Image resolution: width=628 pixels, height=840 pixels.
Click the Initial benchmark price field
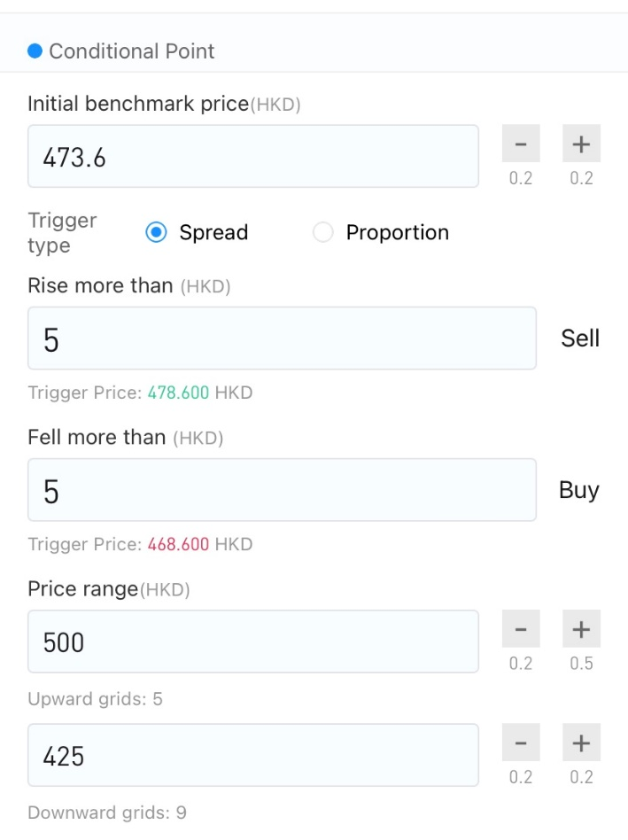tap(253, 157)
